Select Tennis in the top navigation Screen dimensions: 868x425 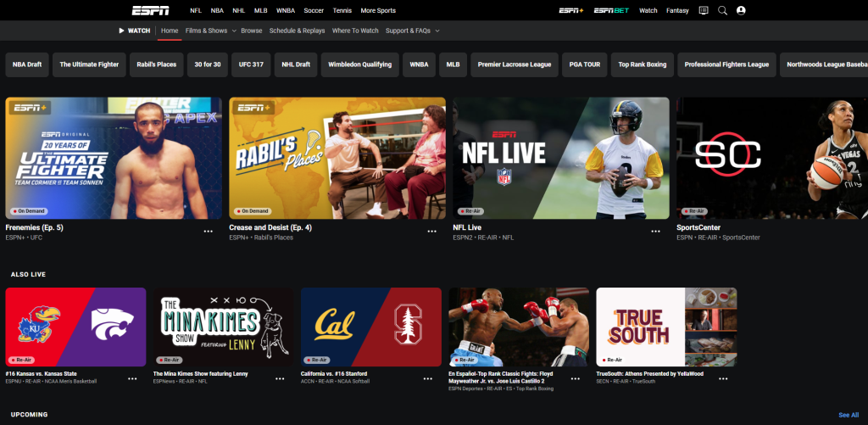(x=342, y=10)
